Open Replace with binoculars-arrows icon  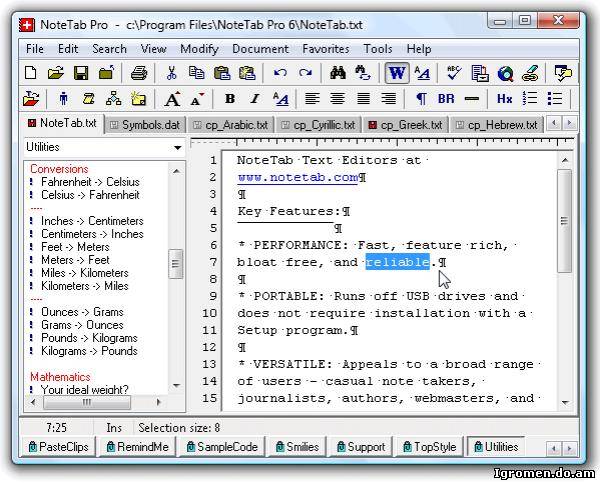[362, 72]
